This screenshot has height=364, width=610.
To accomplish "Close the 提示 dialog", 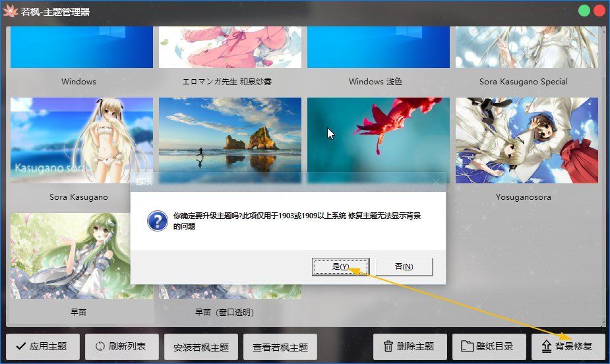I will pos(435,181).
